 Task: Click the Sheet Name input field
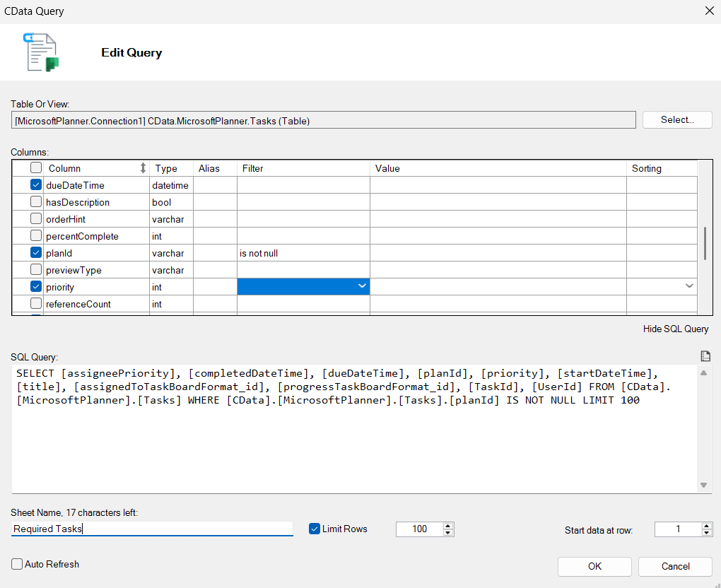click(x=152, y=529)
